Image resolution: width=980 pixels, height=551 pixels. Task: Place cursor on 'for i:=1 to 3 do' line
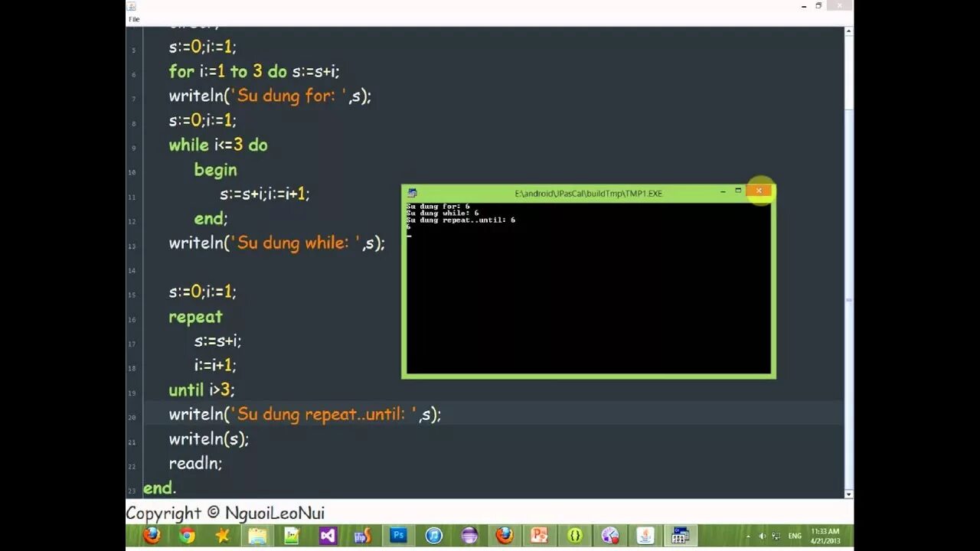254,71
